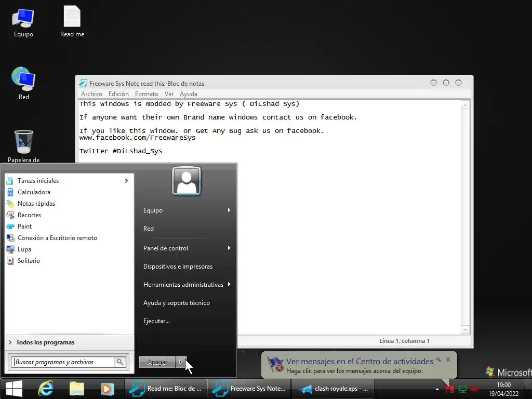532x399 pixels.
Task: Switch to Read me: Bloc de notas taskbar window
Action: point(165,389)
